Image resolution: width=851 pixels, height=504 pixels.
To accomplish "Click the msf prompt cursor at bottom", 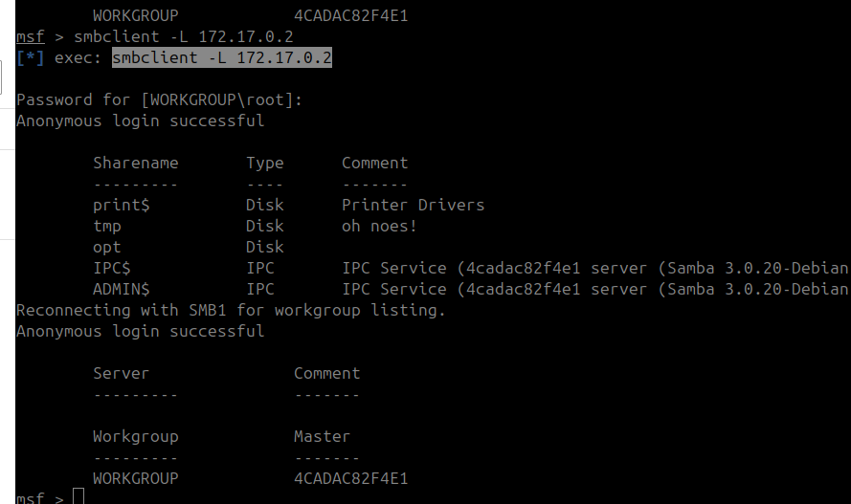I will [x=78, y=496].
